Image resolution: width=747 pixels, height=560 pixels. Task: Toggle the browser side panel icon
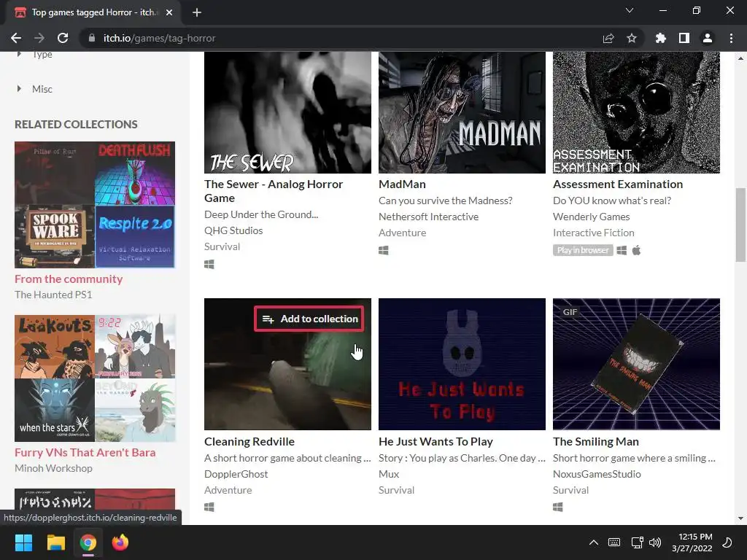click(x=684, y=38)
